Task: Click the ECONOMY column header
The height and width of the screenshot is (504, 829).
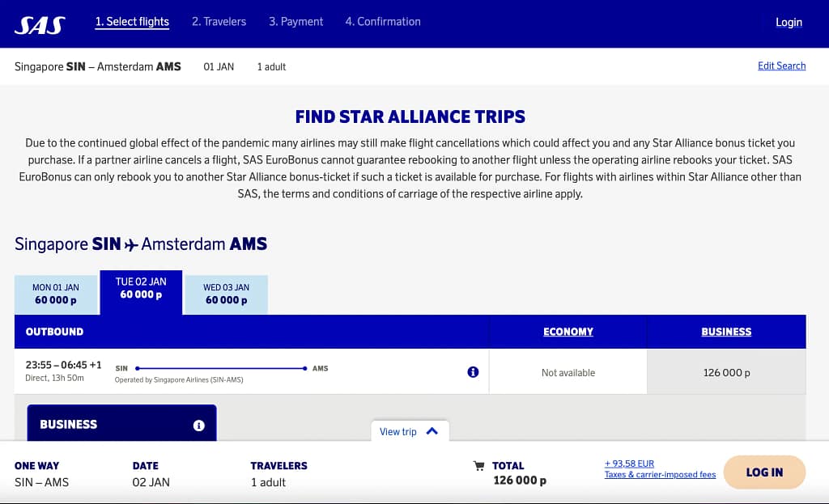Action: point(568,332)
